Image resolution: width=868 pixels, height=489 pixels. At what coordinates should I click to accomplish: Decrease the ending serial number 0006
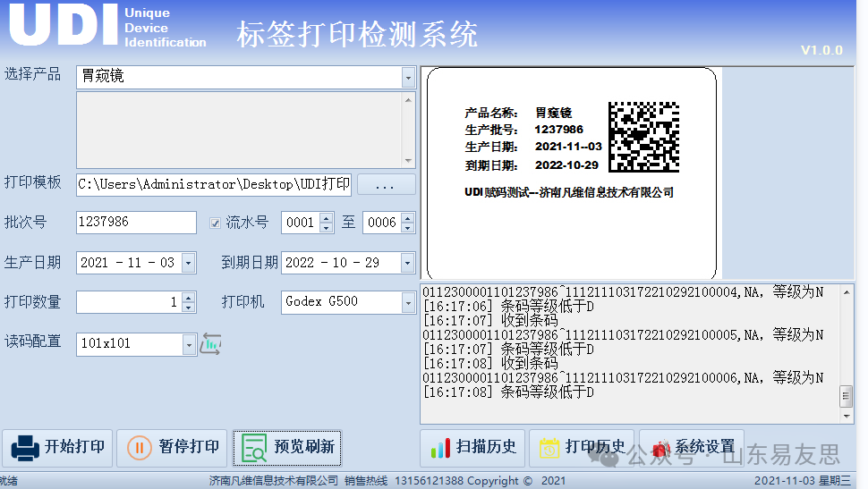click(x=408, y=227)
